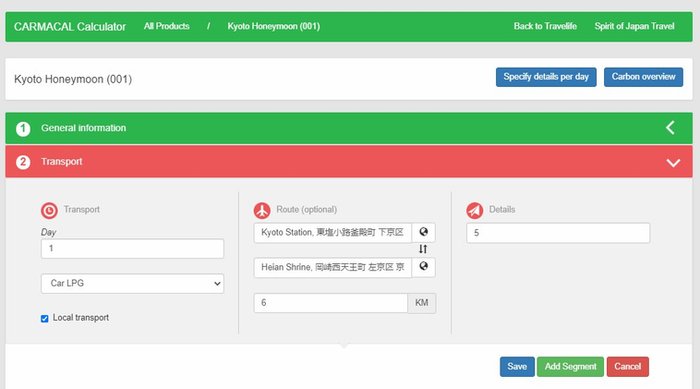Click Specify details per day button
700x389 pixels.
coord(546,77)
